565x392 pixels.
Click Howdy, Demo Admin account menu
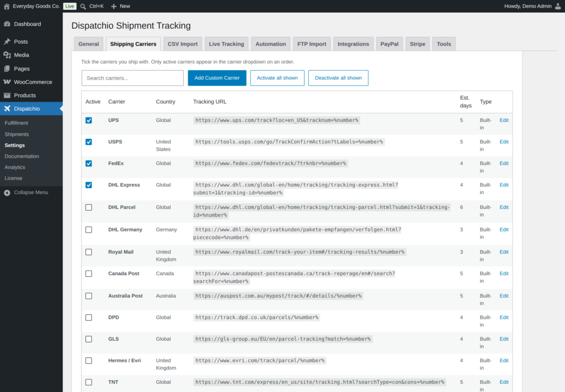click(532, 6)
